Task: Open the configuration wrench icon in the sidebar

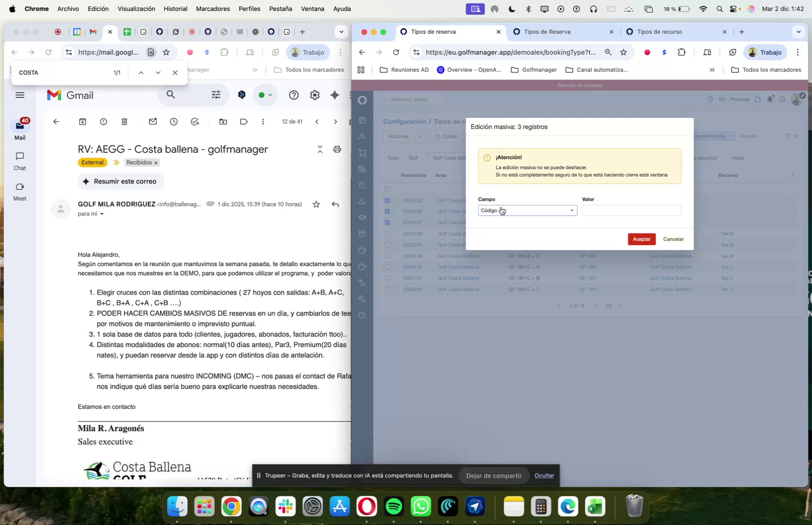Action: (362, 299)
